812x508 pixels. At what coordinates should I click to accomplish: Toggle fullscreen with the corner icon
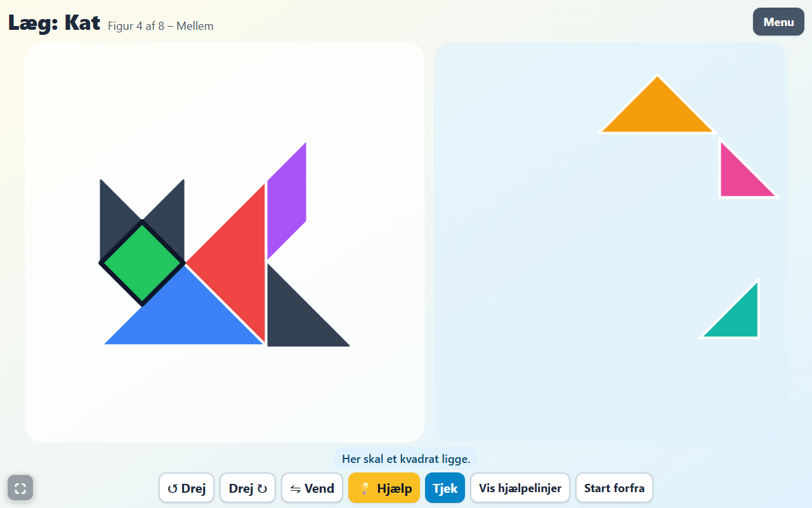[x=20, y=488]
